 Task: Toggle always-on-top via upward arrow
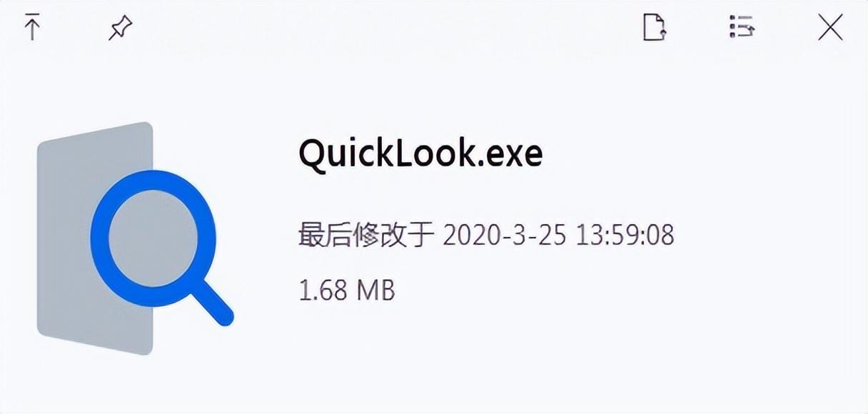[x=31, y=29]
